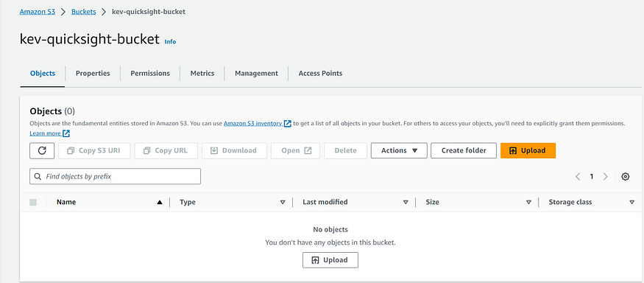The image size is (644, 283).
Task: Go to previous page arrow
Action: (578, 177)
